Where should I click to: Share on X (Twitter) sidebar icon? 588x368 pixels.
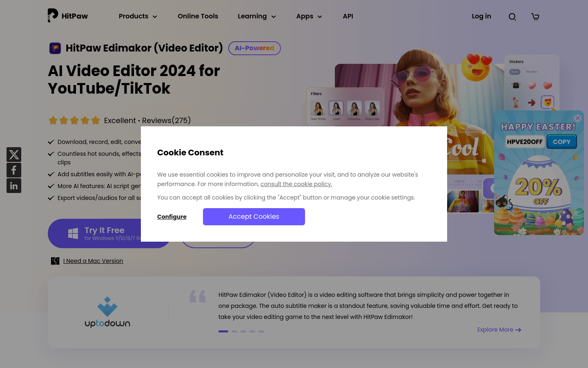point(14,155)
